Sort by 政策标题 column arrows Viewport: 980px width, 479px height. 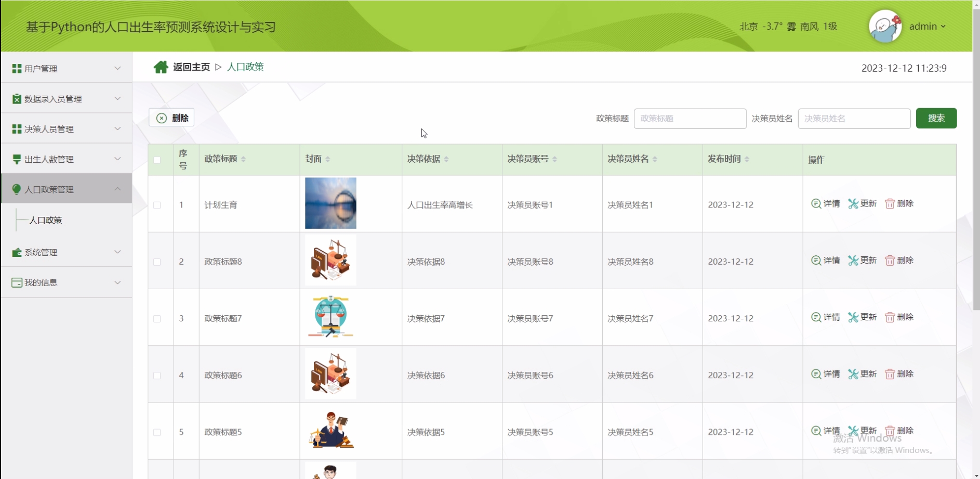244,159
